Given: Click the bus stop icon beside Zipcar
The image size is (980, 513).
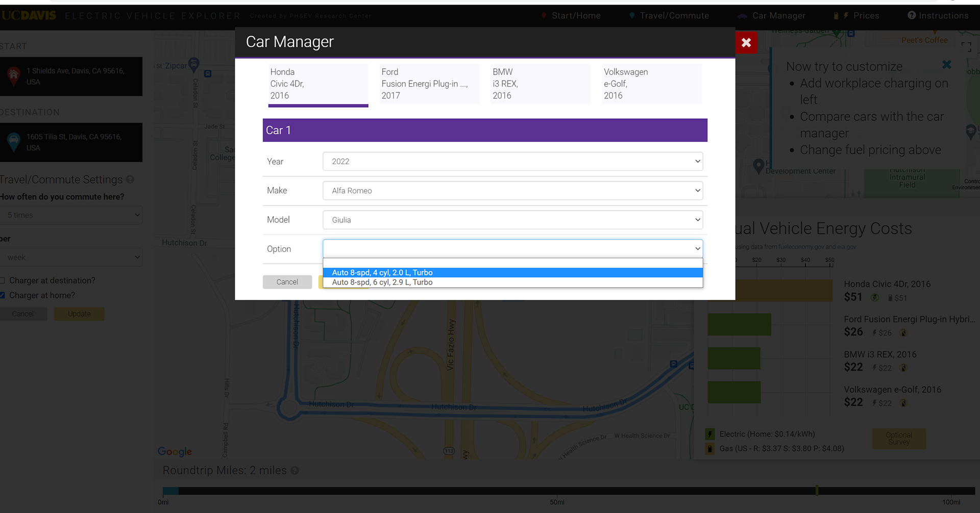Looking at the screenshot, I should pyautogui.click(x=208, y=74).
